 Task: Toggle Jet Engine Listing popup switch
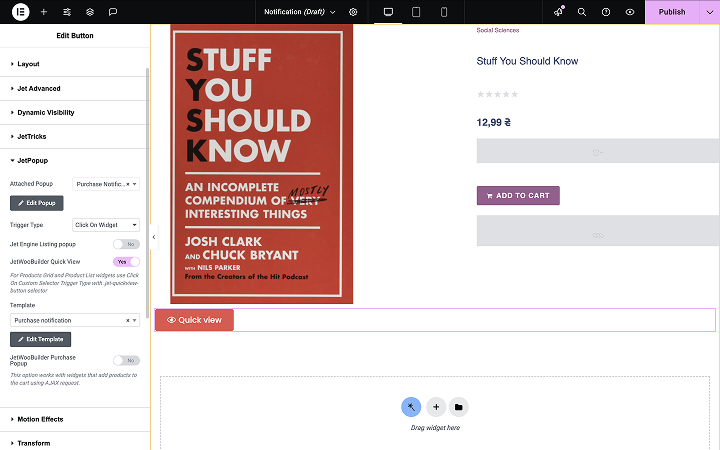(126, 244)
